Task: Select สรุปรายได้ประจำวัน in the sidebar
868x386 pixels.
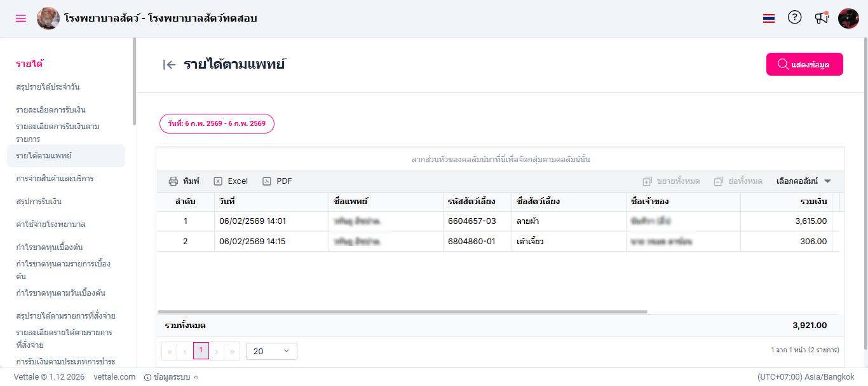Action: coord(48,87)
